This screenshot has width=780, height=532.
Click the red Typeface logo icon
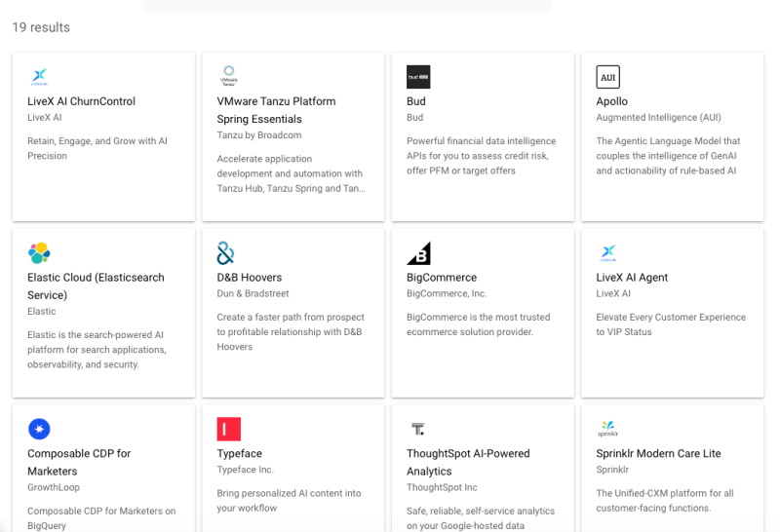[x=228, y=430]
